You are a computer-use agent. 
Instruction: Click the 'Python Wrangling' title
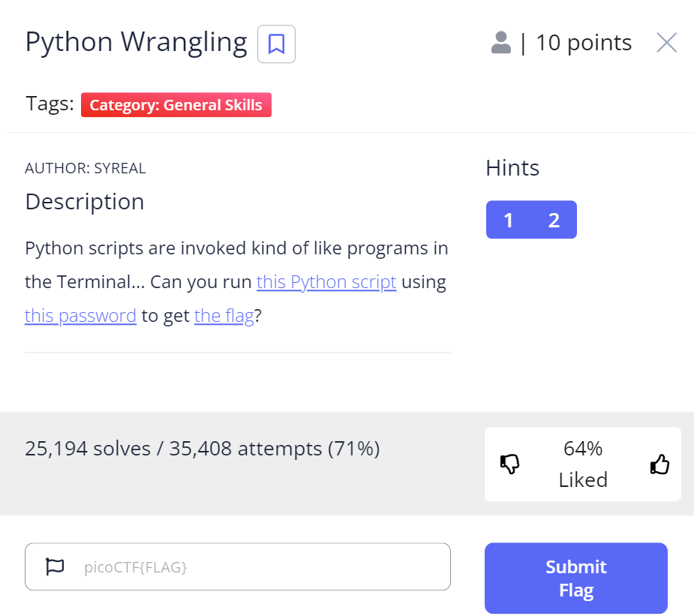click(137, 43)
